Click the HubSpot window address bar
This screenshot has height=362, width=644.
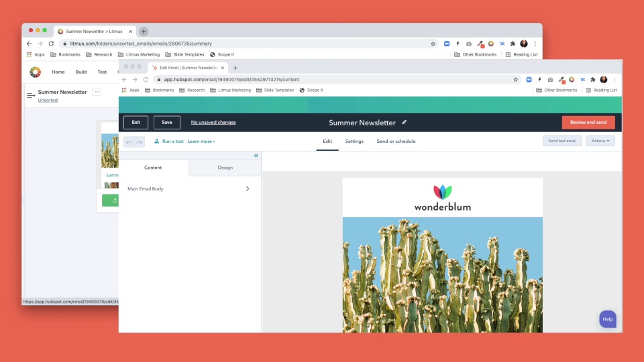pos(337,80)
